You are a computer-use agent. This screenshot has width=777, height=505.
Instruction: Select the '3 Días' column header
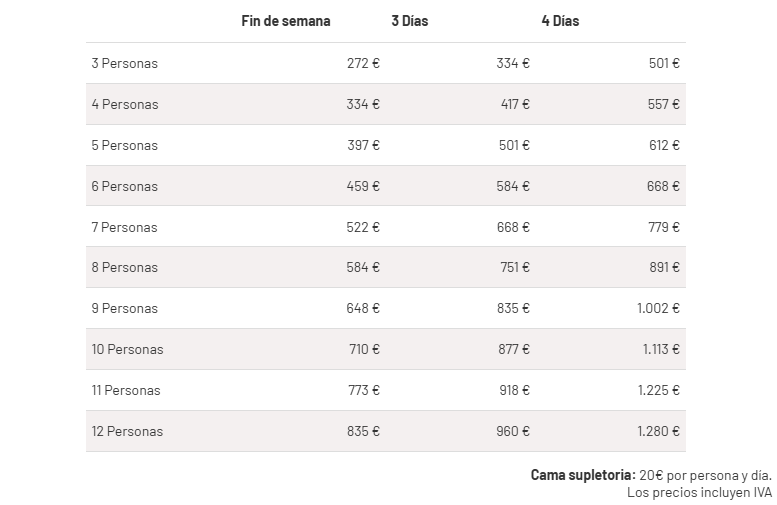[x=410, y=21]
